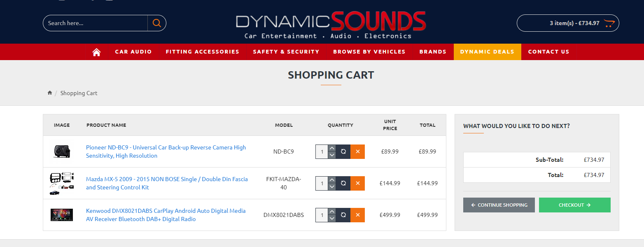Click the Product Name column header
The width and height of the screenshot is (644, 247).
point(106,125)
